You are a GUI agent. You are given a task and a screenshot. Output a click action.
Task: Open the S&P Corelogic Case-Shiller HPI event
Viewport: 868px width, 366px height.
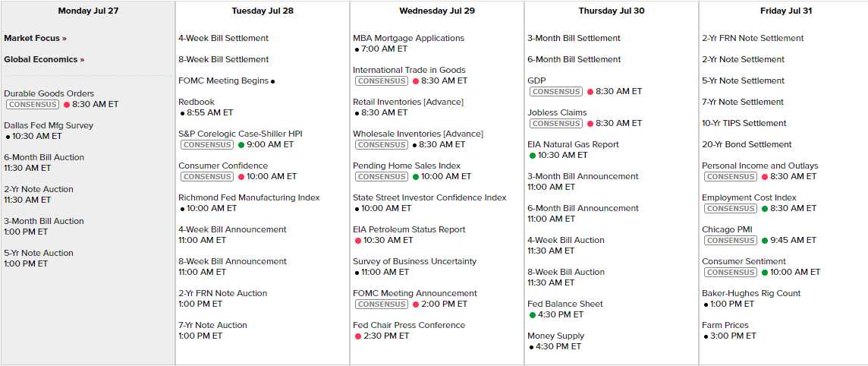(240, 134)
